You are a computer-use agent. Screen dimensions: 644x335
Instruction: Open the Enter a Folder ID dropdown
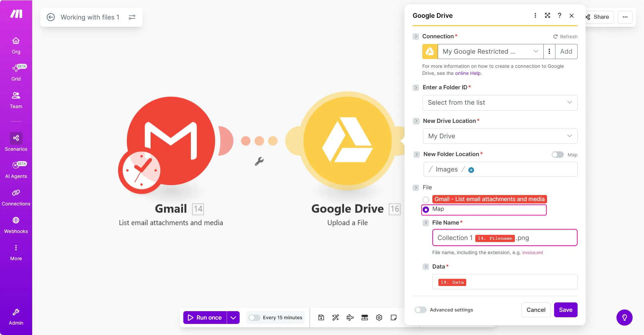click(500, 103)
